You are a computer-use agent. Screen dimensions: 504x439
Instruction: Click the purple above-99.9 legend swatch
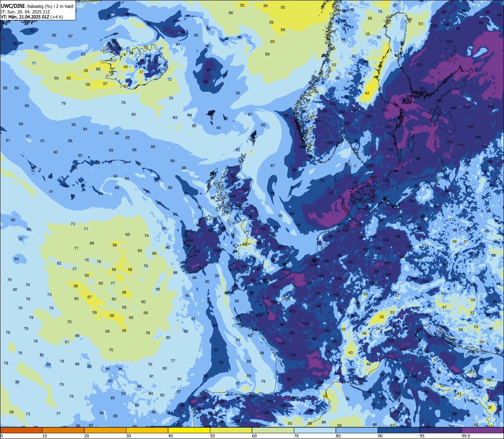[x=482, y=430]
